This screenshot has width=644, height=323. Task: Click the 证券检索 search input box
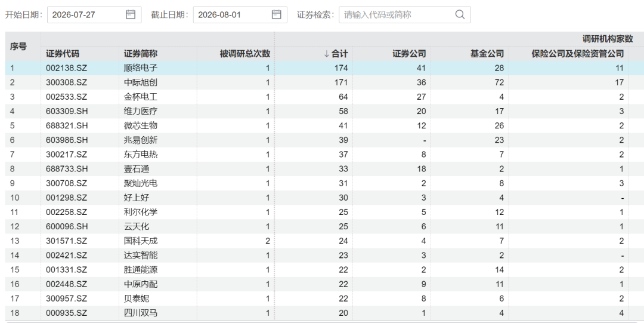(x=404, y=15)
